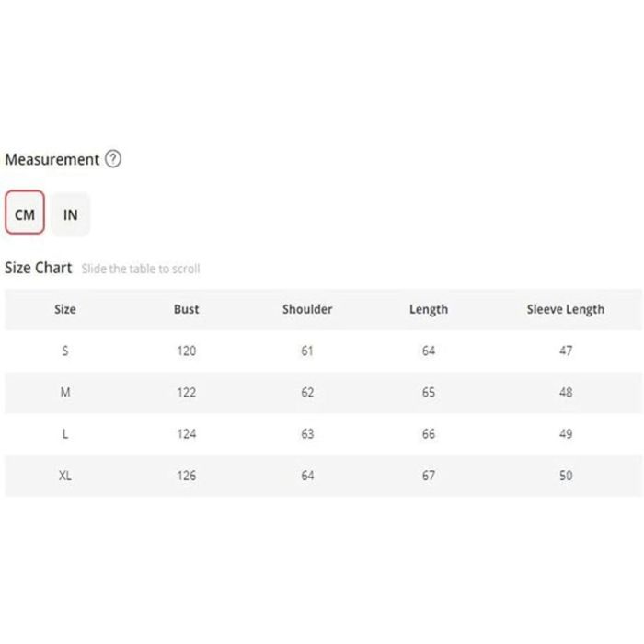Switch measurement units to CM
The height and width of the screenshot is (644, 644).
tap(25, 214)
